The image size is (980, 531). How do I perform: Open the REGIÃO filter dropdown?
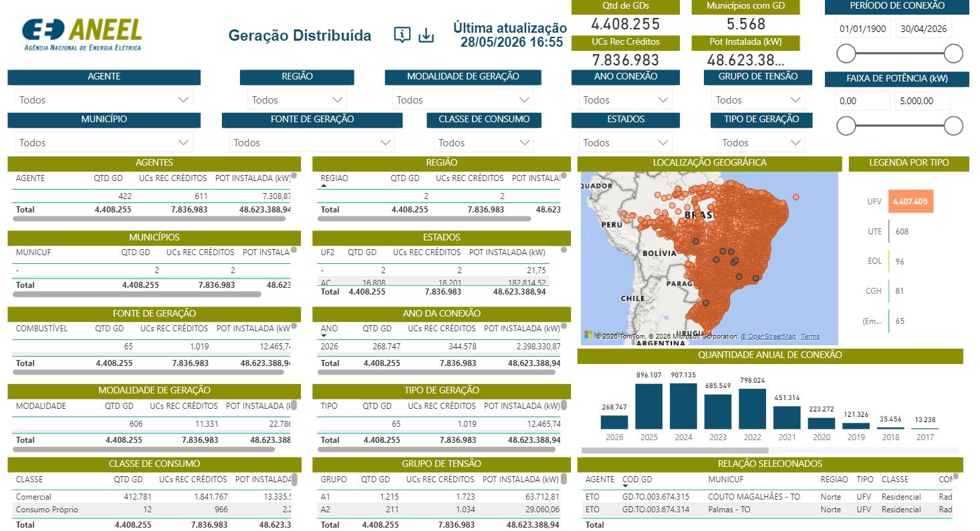point(297,100)
